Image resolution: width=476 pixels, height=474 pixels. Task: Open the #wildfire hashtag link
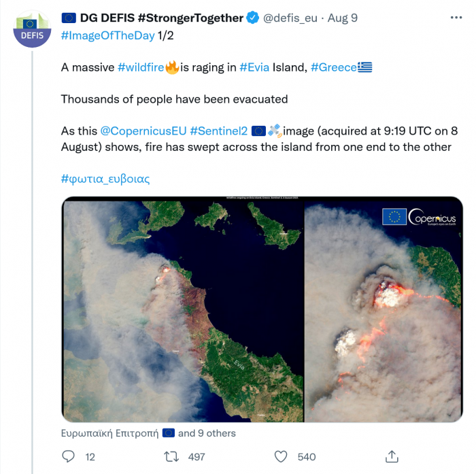click(141, 67)
